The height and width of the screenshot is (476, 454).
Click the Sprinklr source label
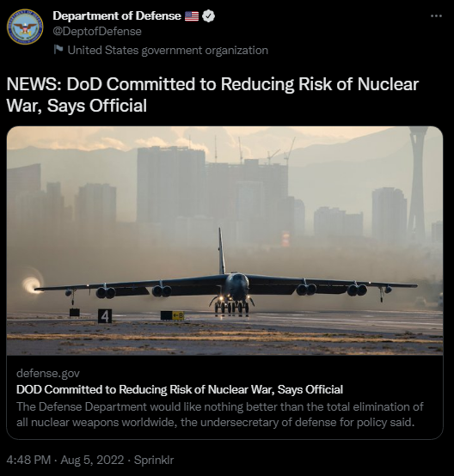coord(154,460)
